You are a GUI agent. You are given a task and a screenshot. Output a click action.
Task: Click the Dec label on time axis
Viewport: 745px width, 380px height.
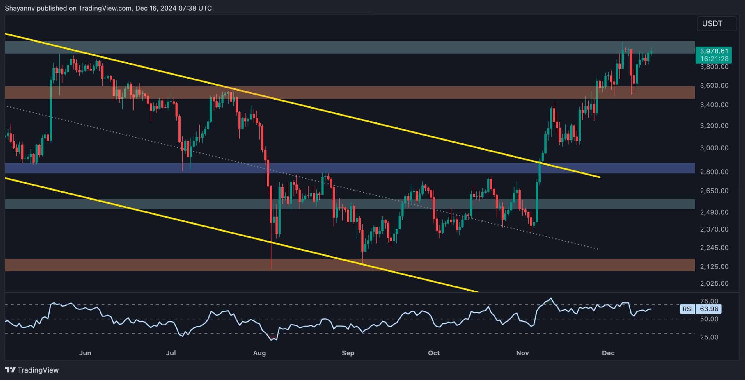point(609,353)
